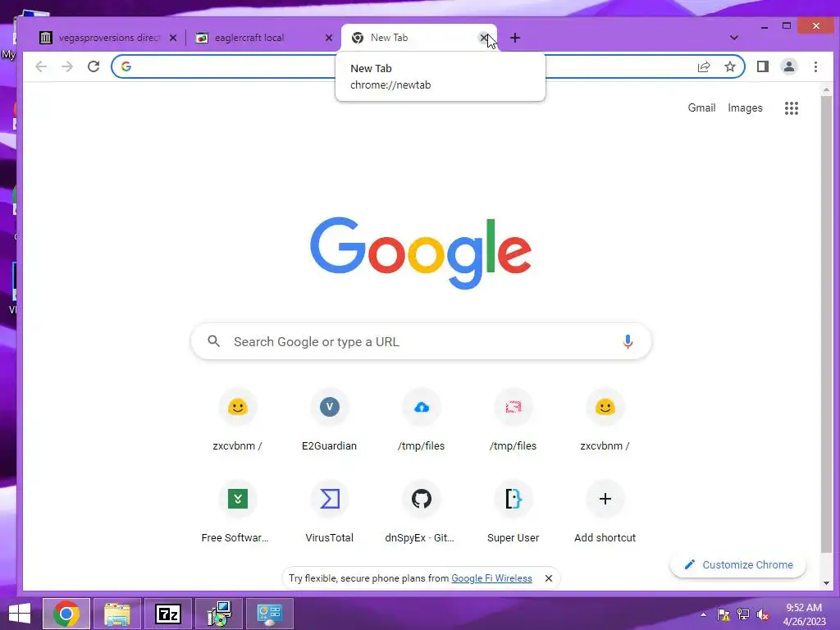Open the Images link
The height and width of the screenshot is (630, 840).
[745, 107]
